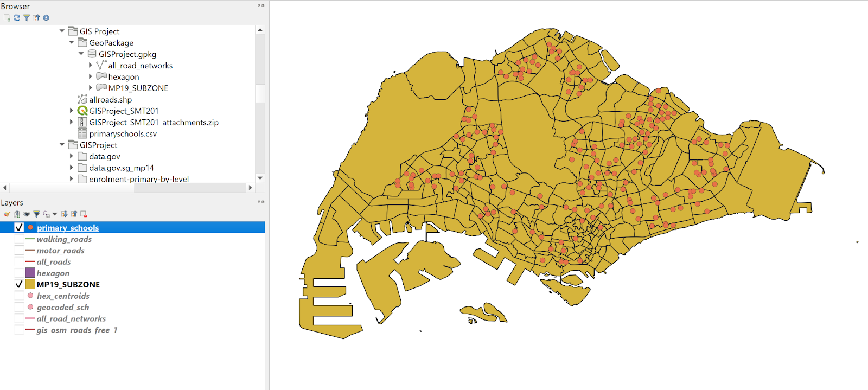The height and width of the screenshot is (390, 868).
Task: Click the hexagon layer purple swatch
Action: point(30,273)
